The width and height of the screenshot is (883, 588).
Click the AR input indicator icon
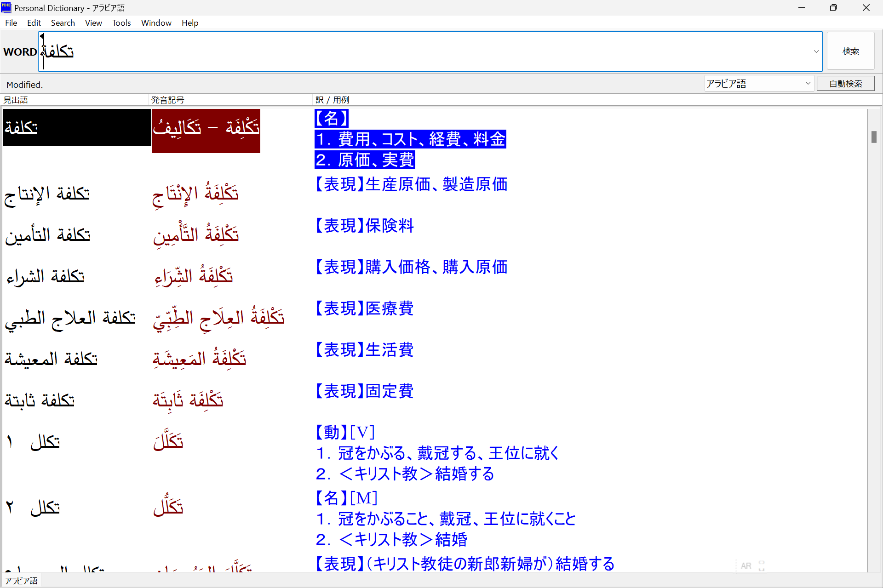coord(746,566)
